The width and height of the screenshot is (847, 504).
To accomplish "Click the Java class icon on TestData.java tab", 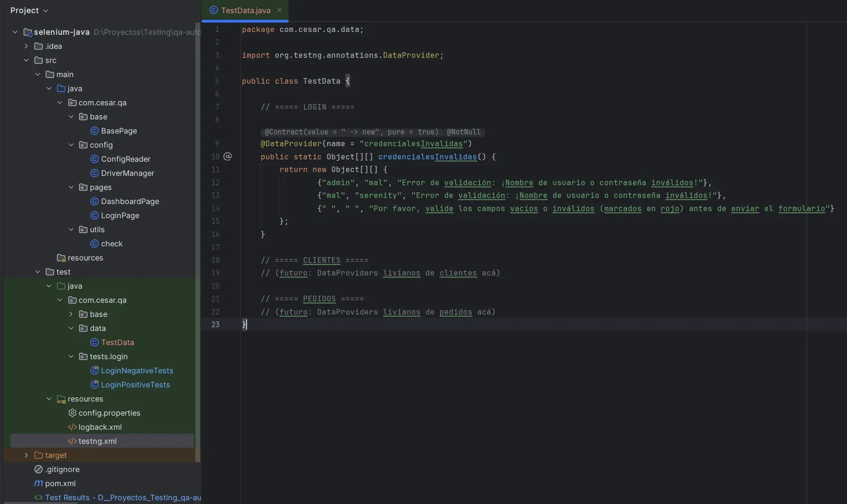I will (x=214, y=10).
